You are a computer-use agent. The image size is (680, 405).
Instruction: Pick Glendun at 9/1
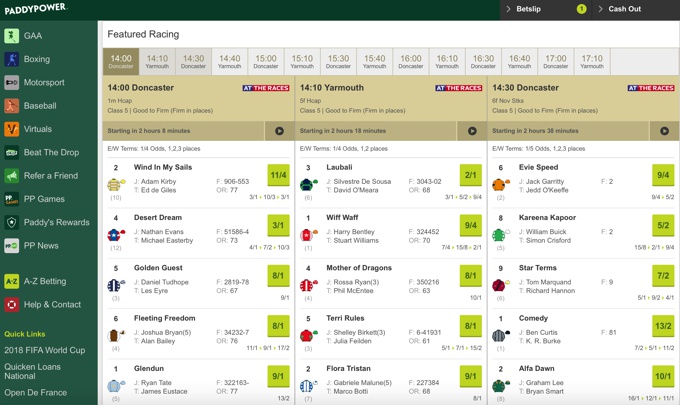[x=278, y=376]
